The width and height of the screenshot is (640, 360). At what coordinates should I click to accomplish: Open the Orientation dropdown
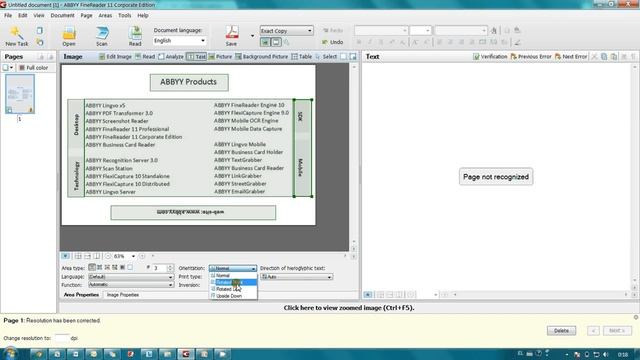(x=233, y=268)
